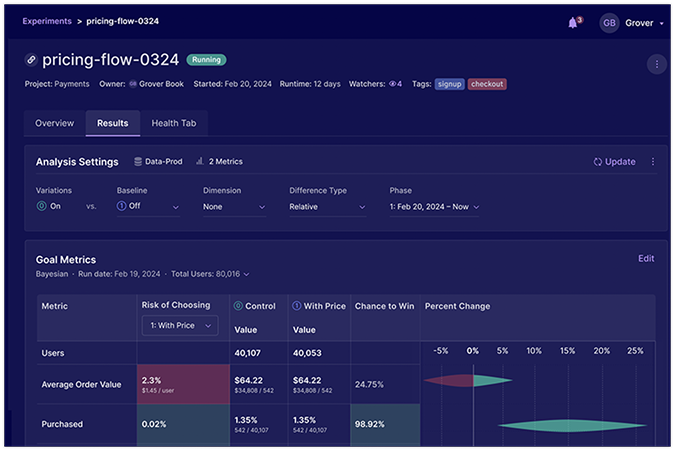
Task: Switch to the Results tab
Action: click(x=113, y=123)
